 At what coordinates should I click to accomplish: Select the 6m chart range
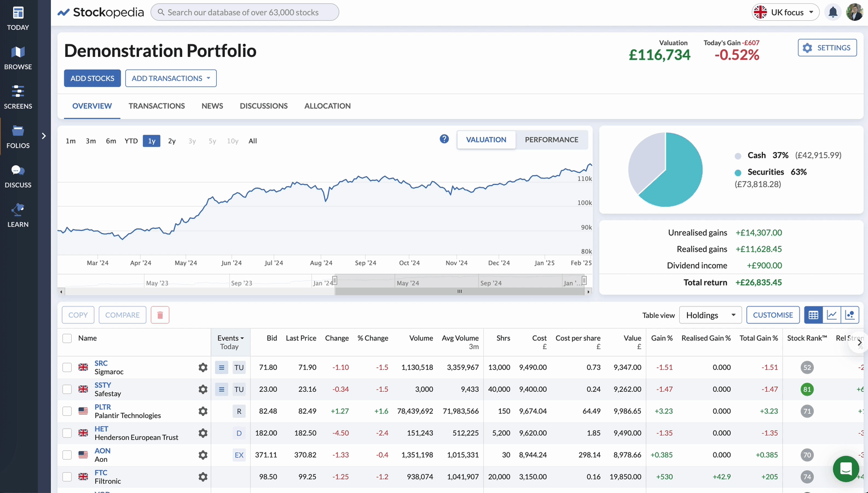pyautogui.click(x=111, y=141)
